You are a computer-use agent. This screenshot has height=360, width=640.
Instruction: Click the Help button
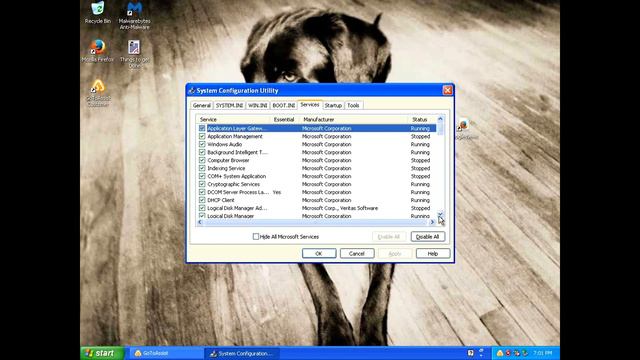pos(433,253)
